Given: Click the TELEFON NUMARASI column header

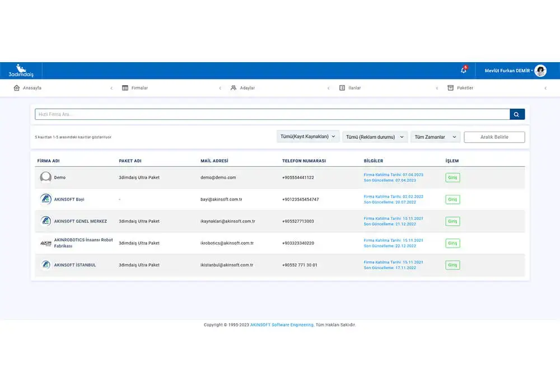Looking at the screenshot, I should pyautogui.click(x=304, y=161).
